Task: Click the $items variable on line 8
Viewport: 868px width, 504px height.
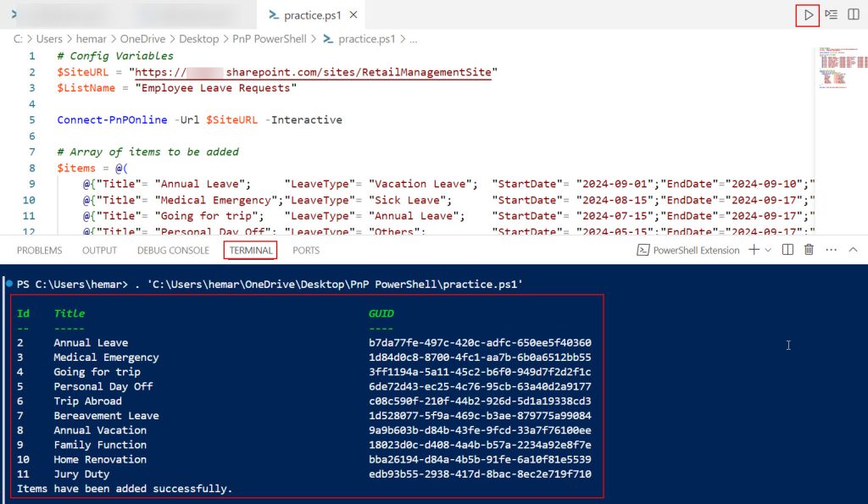Action: click(75, 169)
